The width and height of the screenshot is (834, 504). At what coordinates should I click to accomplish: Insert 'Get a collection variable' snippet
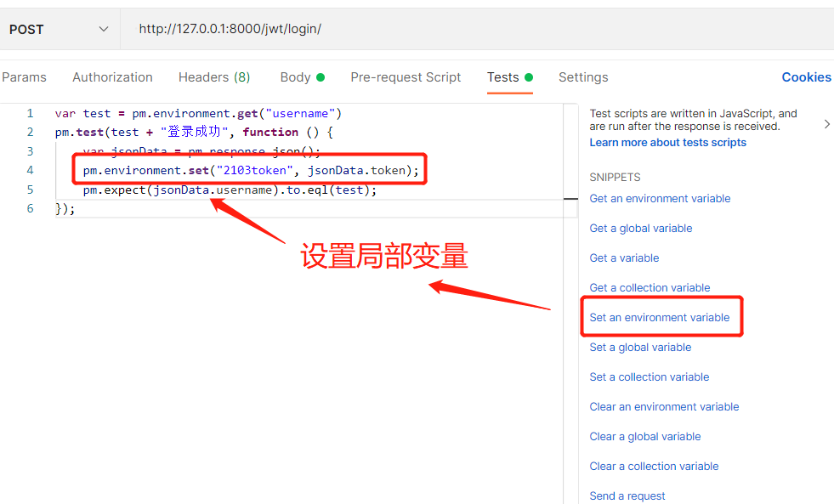click(x=650, y=287)
